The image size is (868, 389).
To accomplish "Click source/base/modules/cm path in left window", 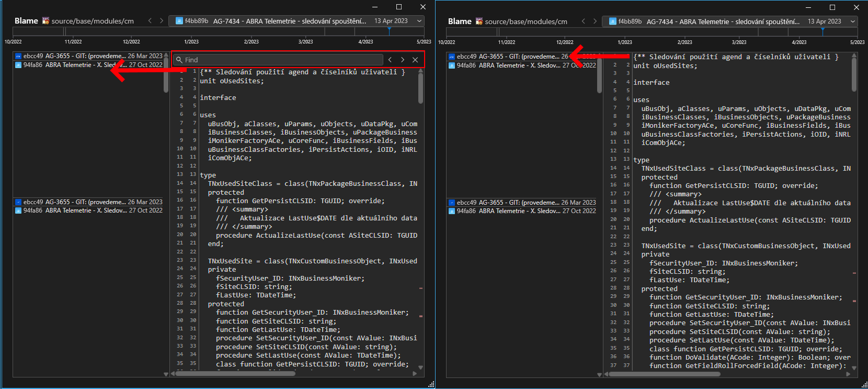I will [x=93, y=21].
